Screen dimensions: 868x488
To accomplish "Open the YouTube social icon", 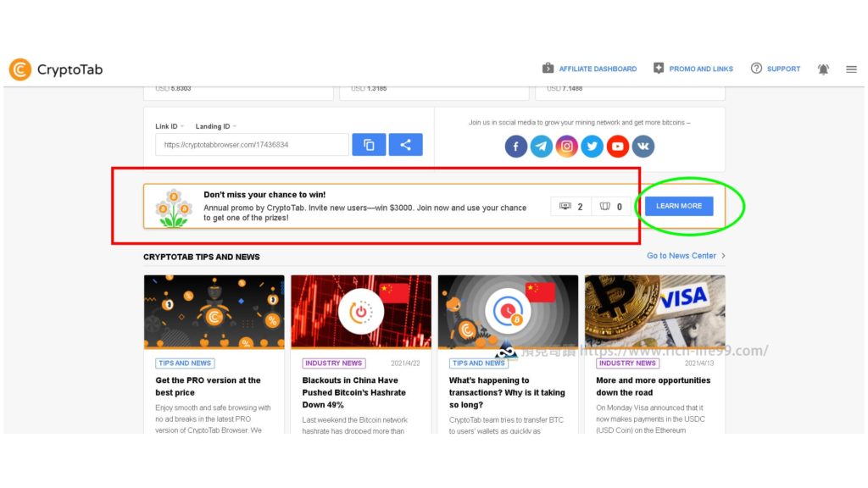I will pyautogui.click(x=618, y=147).
